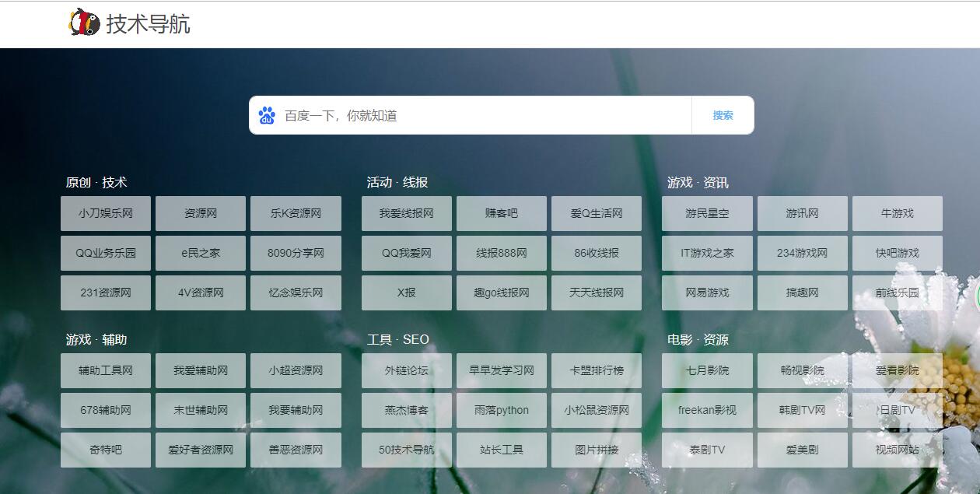Image resolution: width=980 pixels, height=494 pixels.
Task: Click the 搞趣网 tile
Action: point(802,293)
